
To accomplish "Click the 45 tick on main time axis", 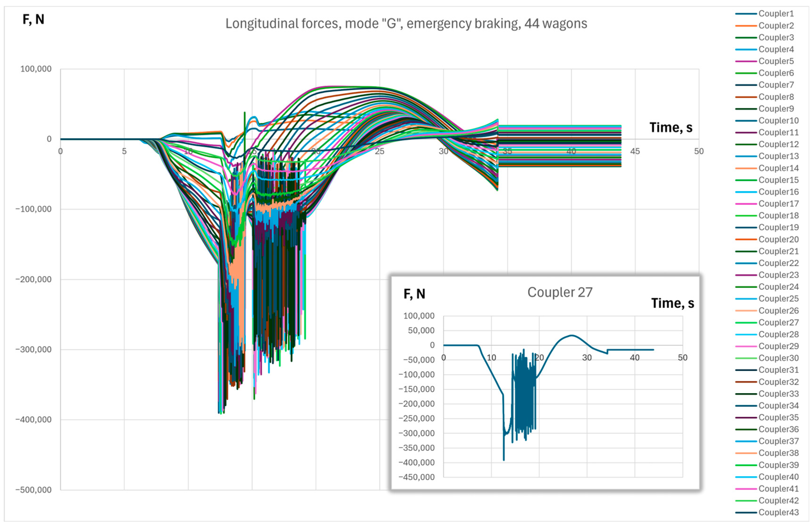I will pyautogui.click(x=635, y=151).
